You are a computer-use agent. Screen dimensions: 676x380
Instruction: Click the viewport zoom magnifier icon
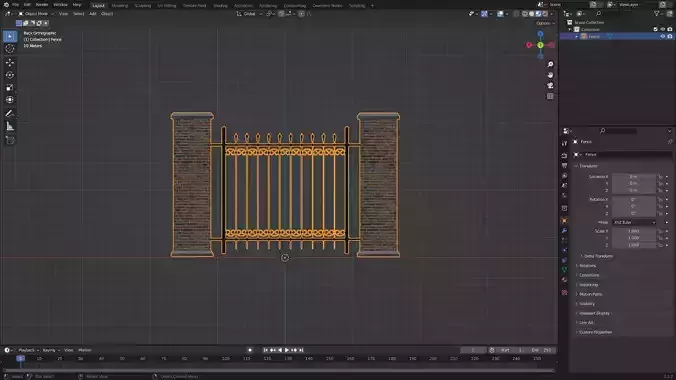click(x=550, y=64)
